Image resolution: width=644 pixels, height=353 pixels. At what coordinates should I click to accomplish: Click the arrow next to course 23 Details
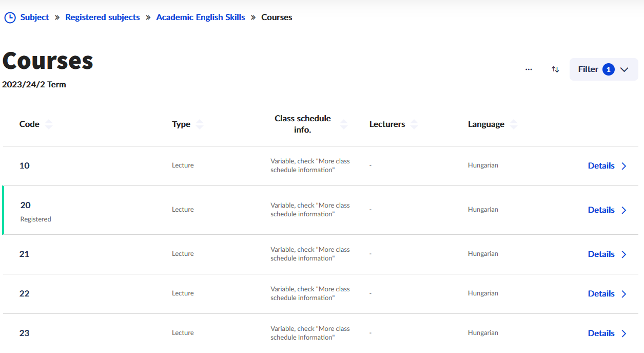click(624, 333)
